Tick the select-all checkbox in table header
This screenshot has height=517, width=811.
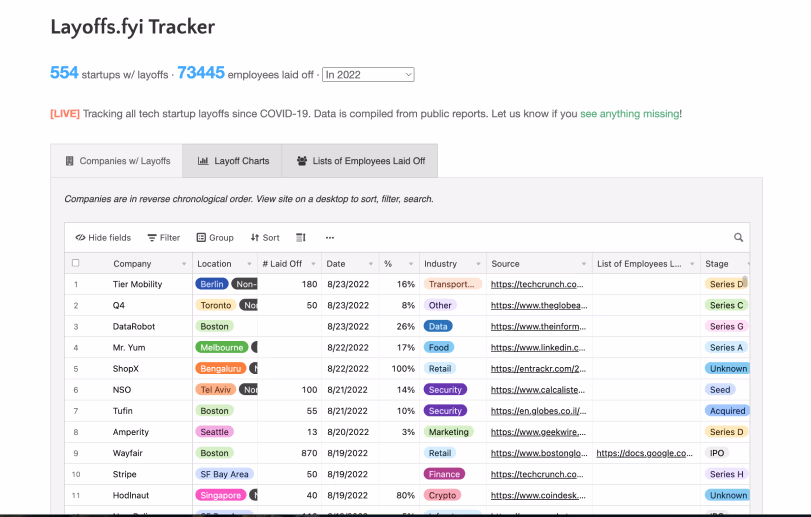(x=76, y=263)
